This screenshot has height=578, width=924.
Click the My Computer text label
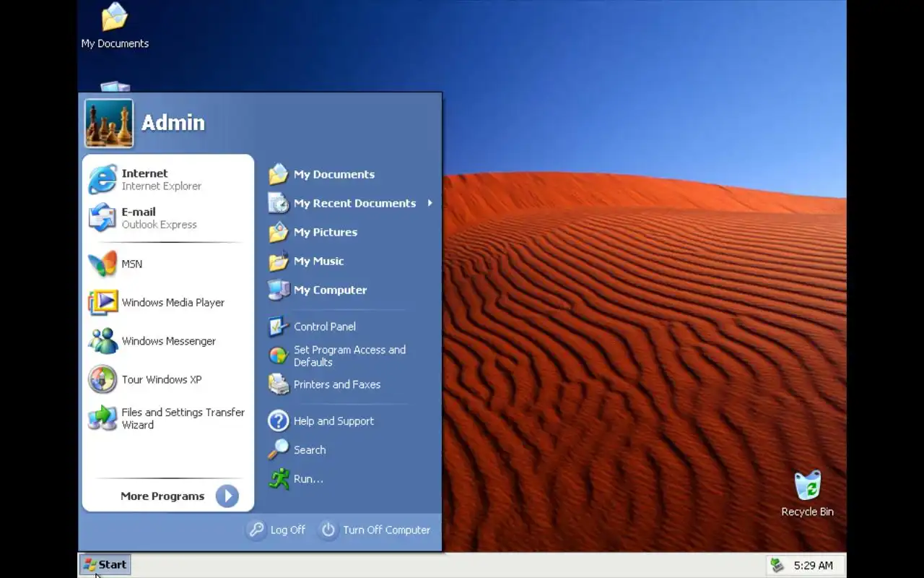331,290
